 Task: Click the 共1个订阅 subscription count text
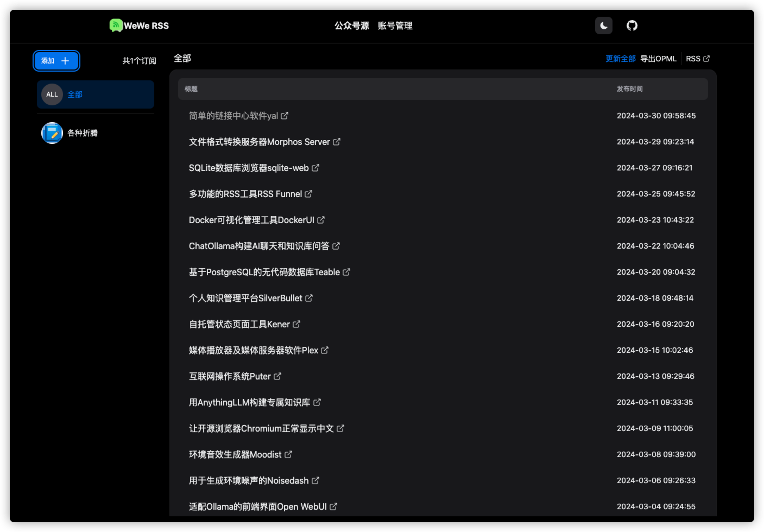coord(139,61)
